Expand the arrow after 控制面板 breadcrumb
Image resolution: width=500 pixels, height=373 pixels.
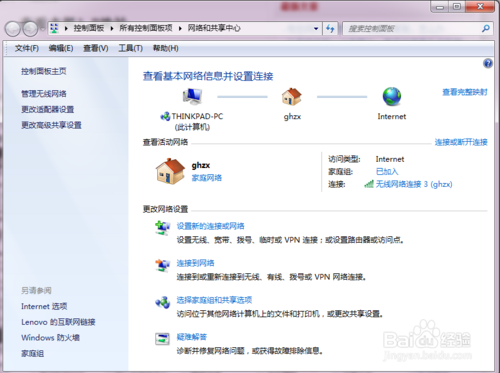[112, 29]
